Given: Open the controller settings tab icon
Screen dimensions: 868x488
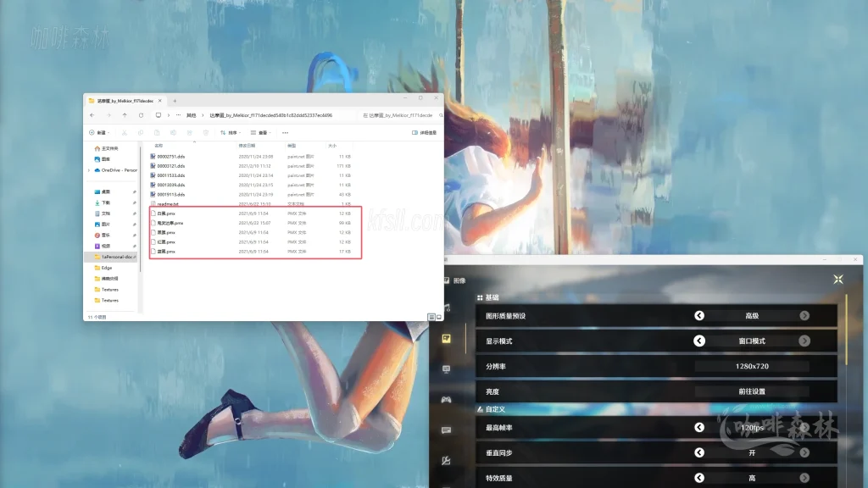Looking at the screenshot, I should [x=447, y=399].
